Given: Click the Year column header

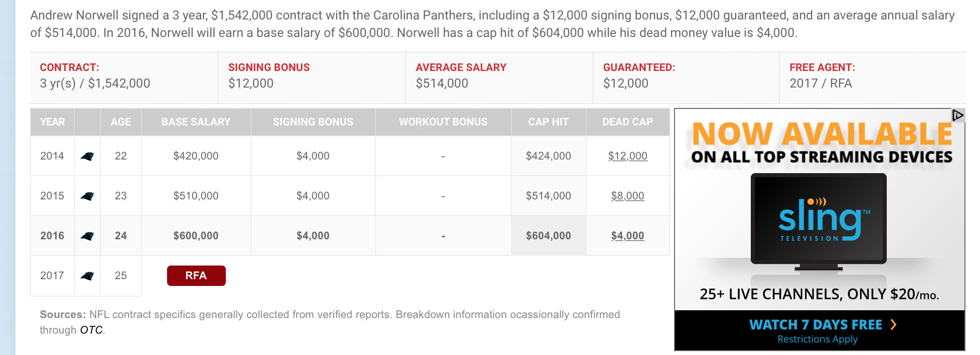Looking at the screenshot, I should coord(52,122).
